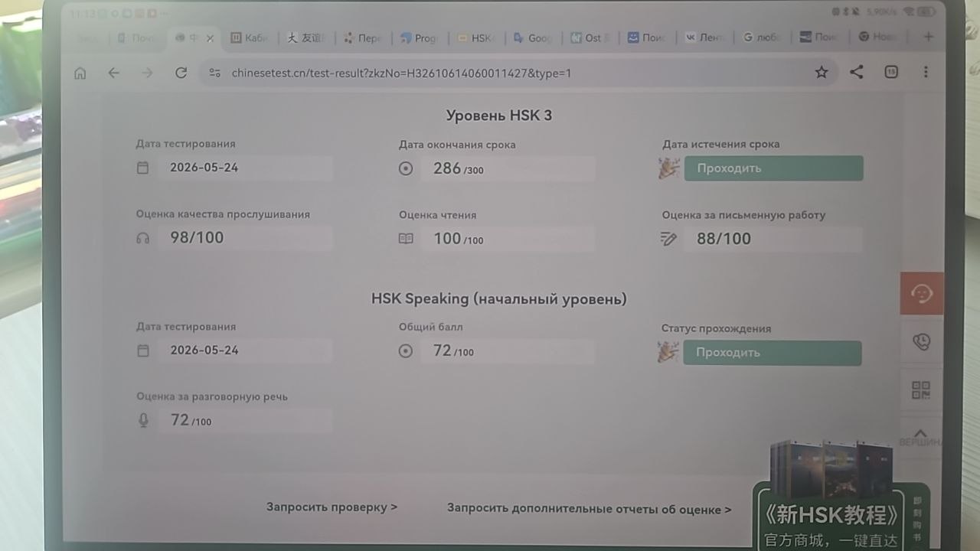The width and height of the screenshot is (980, 551).
Task: Open the tab switcher counter
Action: pyautogui.click(x=891, y=72)
